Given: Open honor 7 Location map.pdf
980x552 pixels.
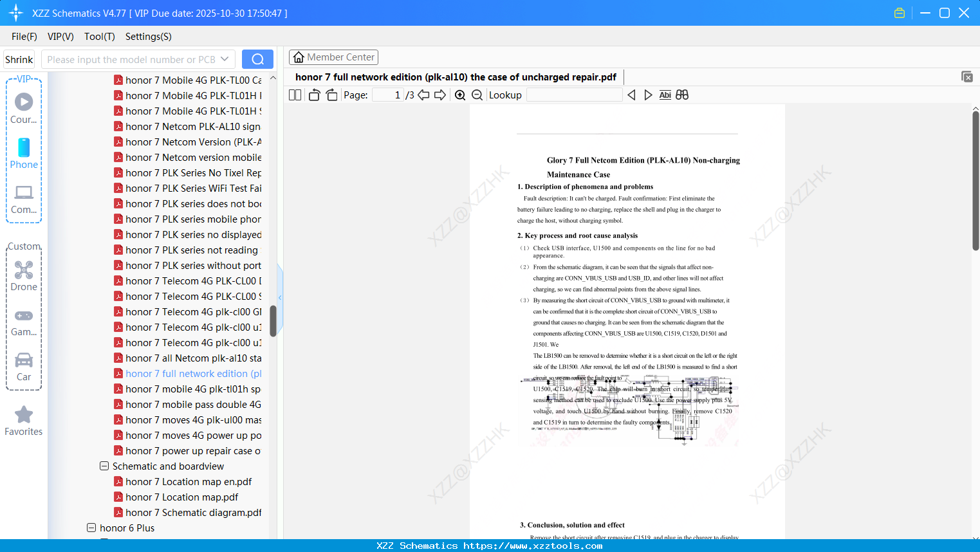Looking at the screenshot, I should click(x=182, y=497).
